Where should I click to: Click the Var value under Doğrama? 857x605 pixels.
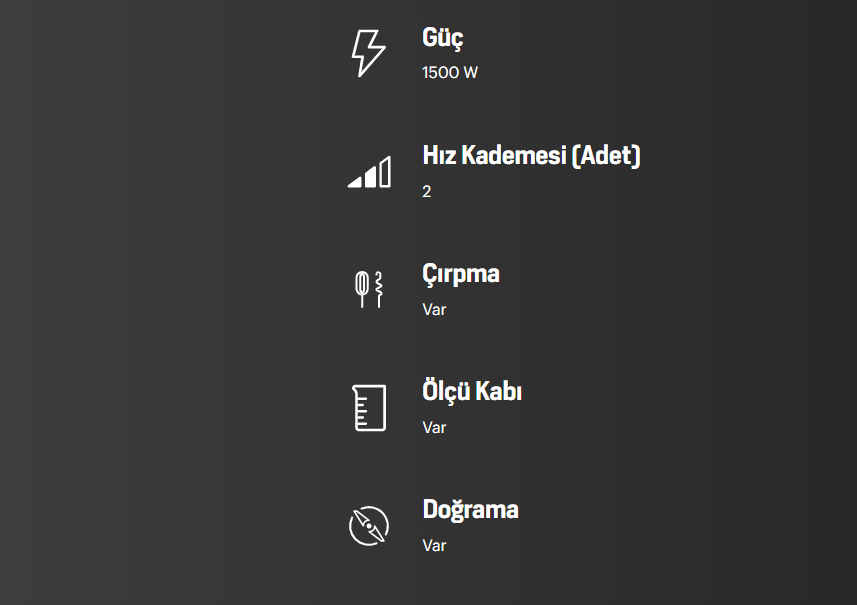click(x=434, y=545)
